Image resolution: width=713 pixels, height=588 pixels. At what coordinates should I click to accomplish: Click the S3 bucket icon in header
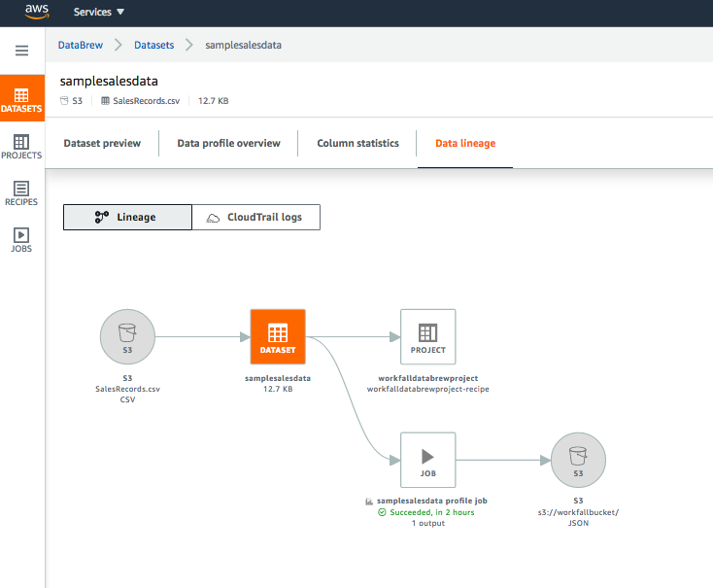[x=64, y=100]
